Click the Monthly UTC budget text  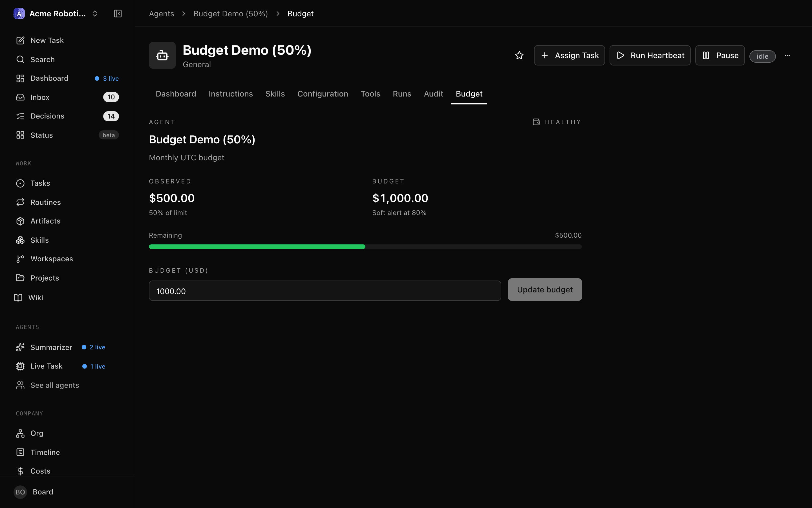[187, 157]
